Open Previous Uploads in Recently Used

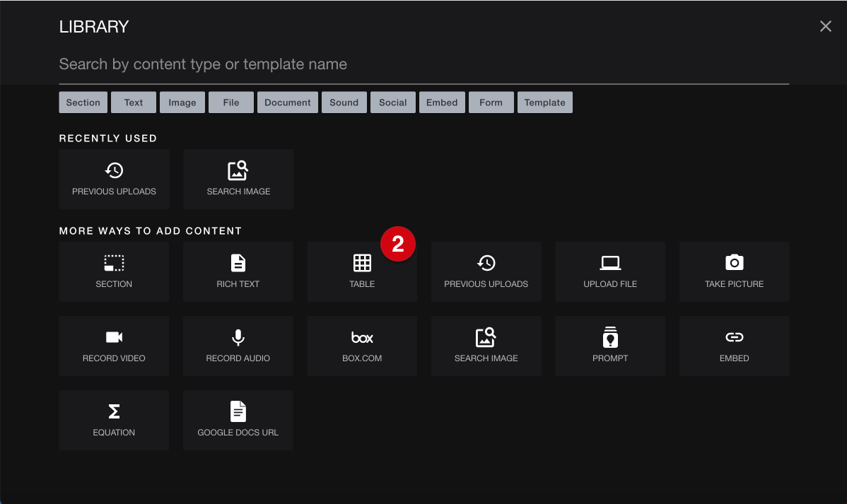(x=114, y=179)
